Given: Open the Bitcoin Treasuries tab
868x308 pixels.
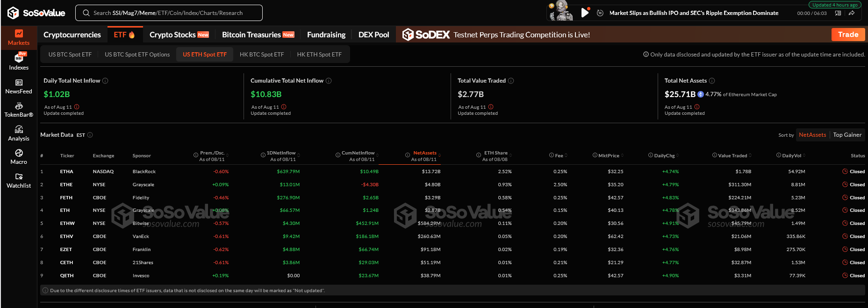Looking at the screenshot, I should [x=258, y=35].
